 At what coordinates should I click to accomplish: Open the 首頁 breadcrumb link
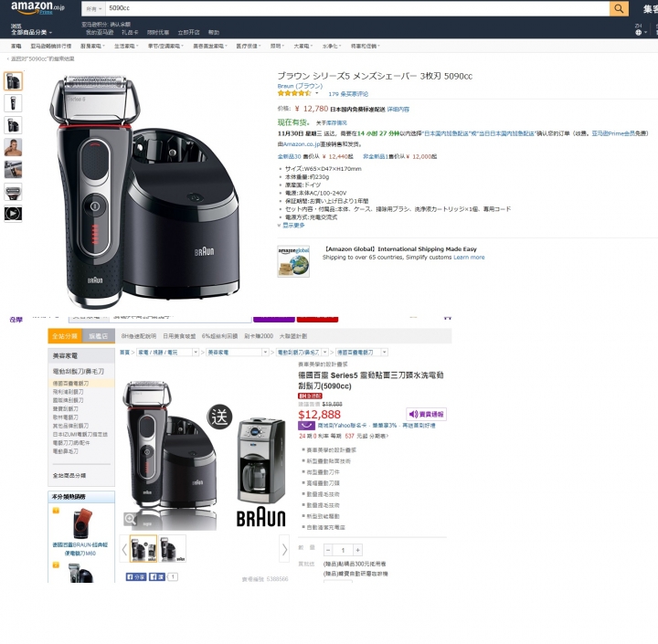124,353
